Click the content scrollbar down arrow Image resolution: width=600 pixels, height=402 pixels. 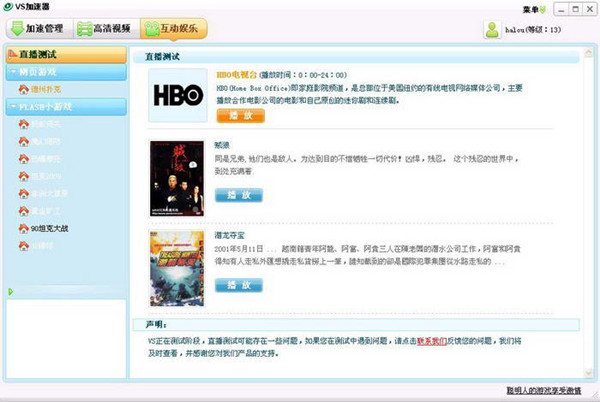tap(588, 373)
